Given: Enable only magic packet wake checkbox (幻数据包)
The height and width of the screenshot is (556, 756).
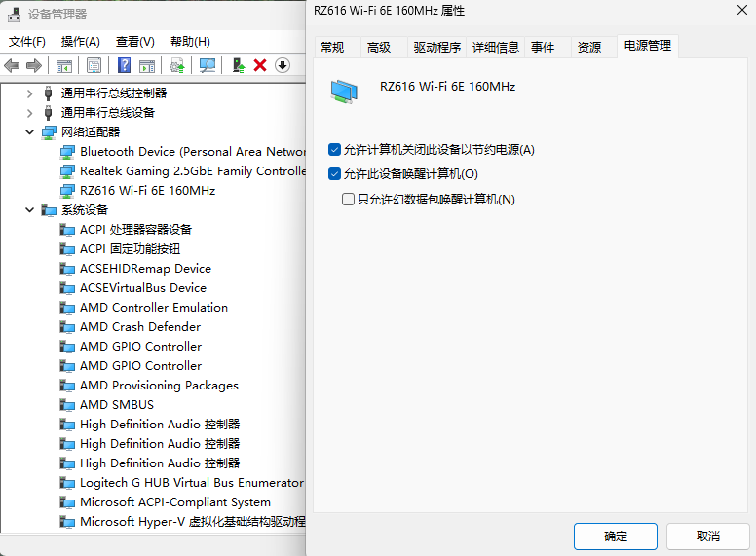Looking at the screenshot, I should [x=348, y=199].
